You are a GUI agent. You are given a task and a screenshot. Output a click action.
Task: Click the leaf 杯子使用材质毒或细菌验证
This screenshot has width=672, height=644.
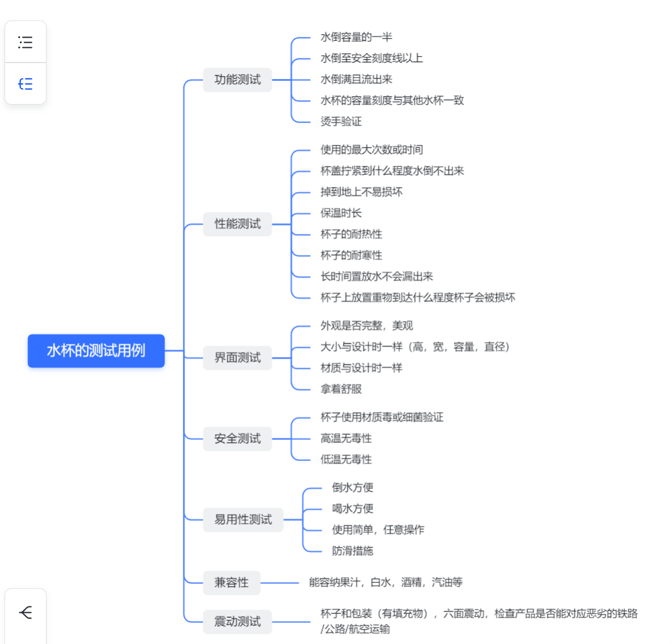pyautogui.click(x=382, y=417)
